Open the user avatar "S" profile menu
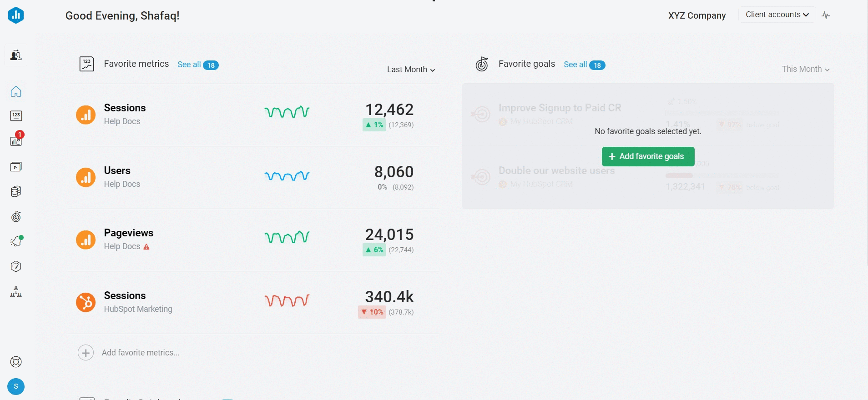 [16, 386]
